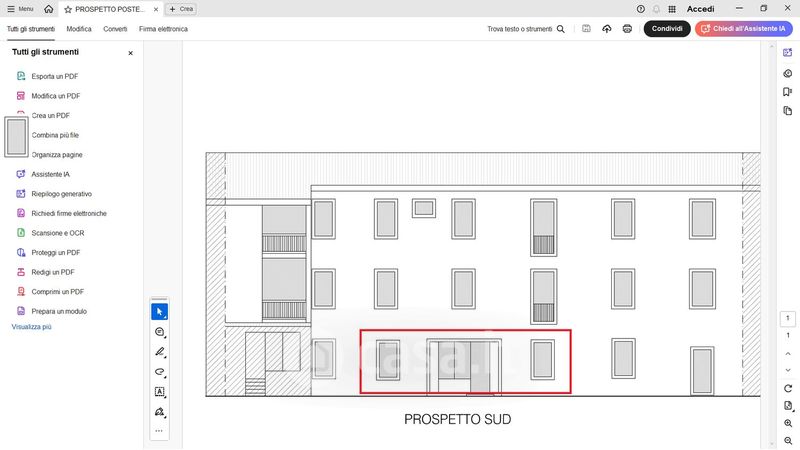Go to the Acrobat home icon
The height and width of the screenshot is (450, 800).
coord(48,8)
